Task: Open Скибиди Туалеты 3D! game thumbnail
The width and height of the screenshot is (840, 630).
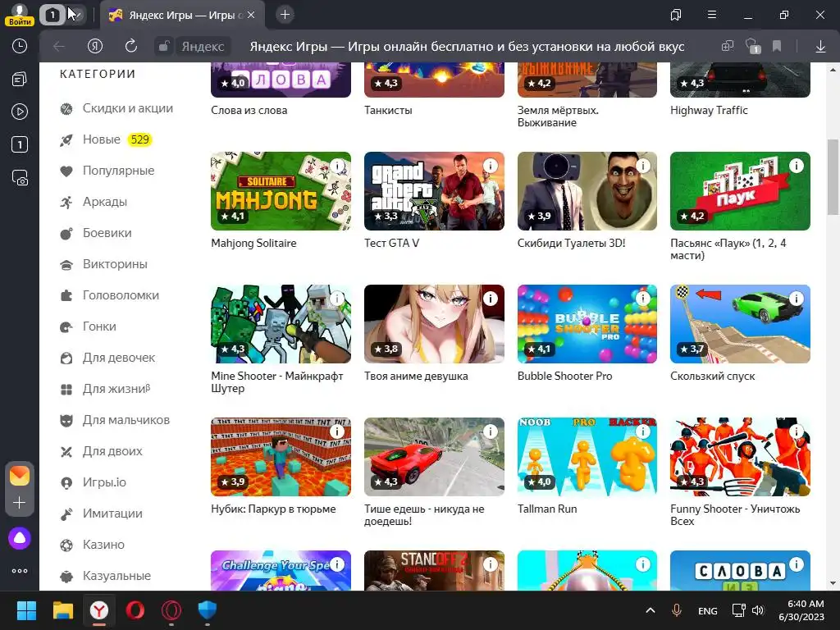Action: pos(587,191)
